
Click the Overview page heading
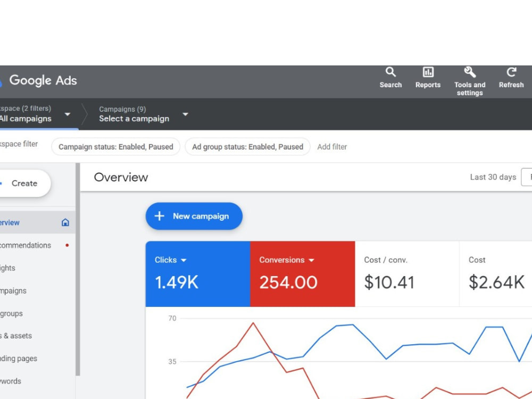pos(121,177)
